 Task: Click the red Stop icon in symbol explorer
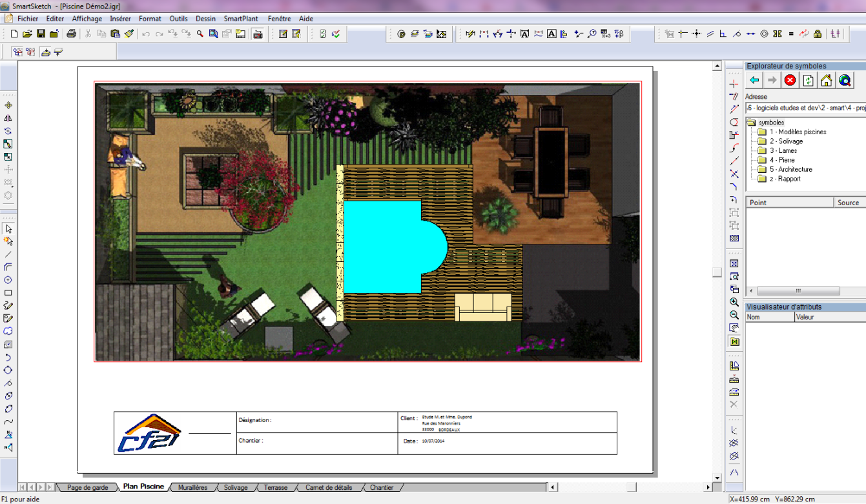pos(790,80)
